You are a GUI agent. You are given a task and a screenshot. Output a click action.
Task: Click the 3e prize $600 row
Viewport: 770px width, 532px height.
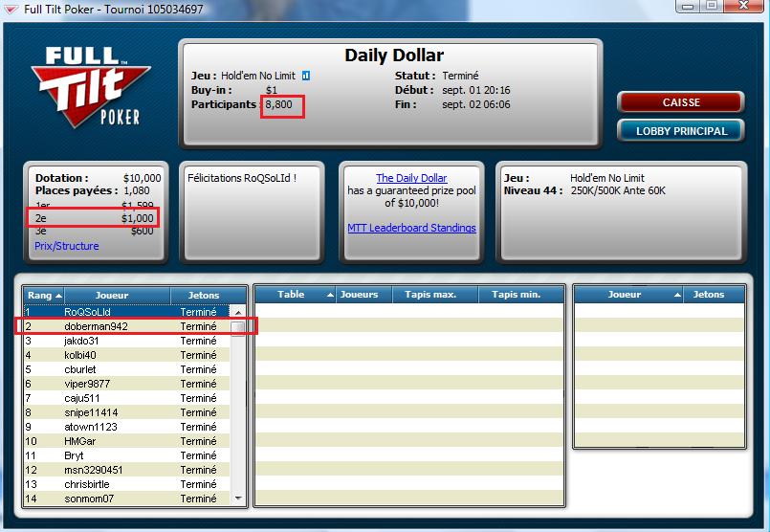point(94,231)
